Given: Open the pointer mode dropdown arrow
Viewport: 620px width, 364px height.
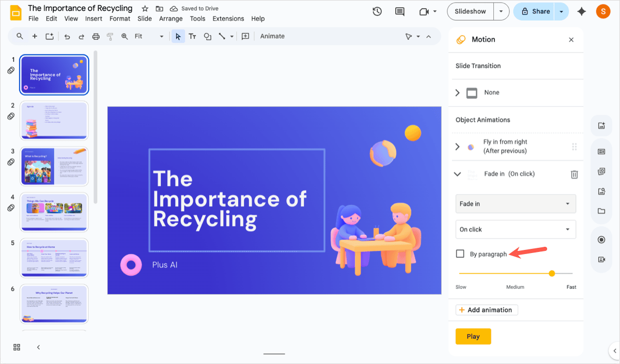Looking at the screenshot, I should (418, 37).
